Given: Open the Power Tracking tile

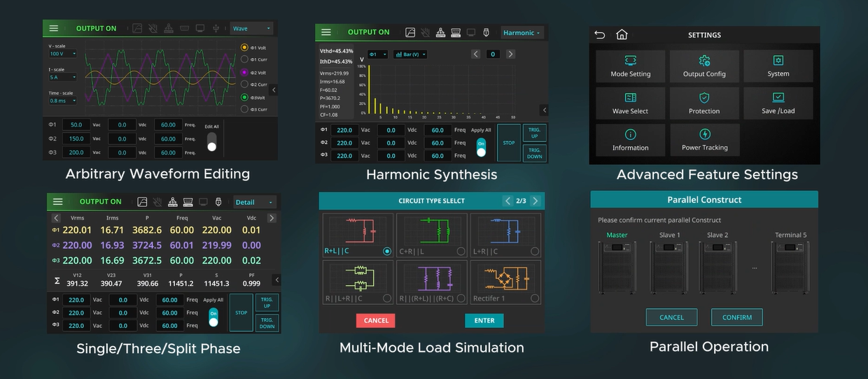Looking at the screenshot, I should tap(705, 139).
